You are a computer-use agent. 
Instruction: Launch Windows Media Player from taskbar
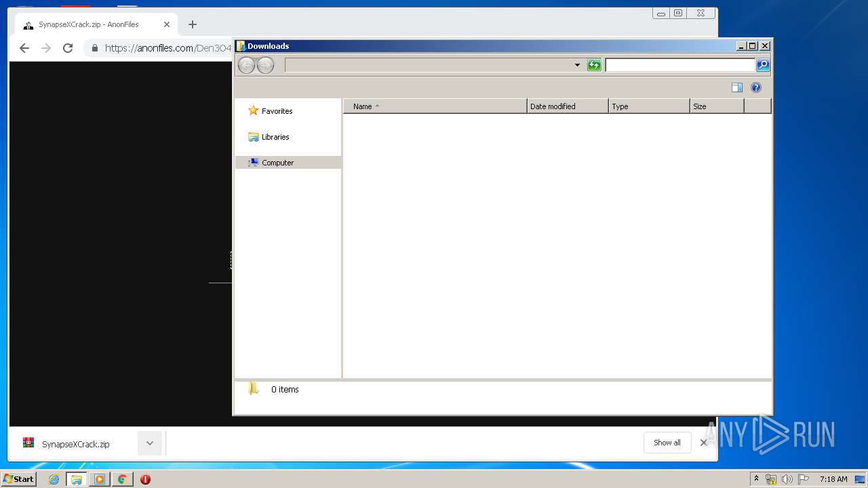100,479
